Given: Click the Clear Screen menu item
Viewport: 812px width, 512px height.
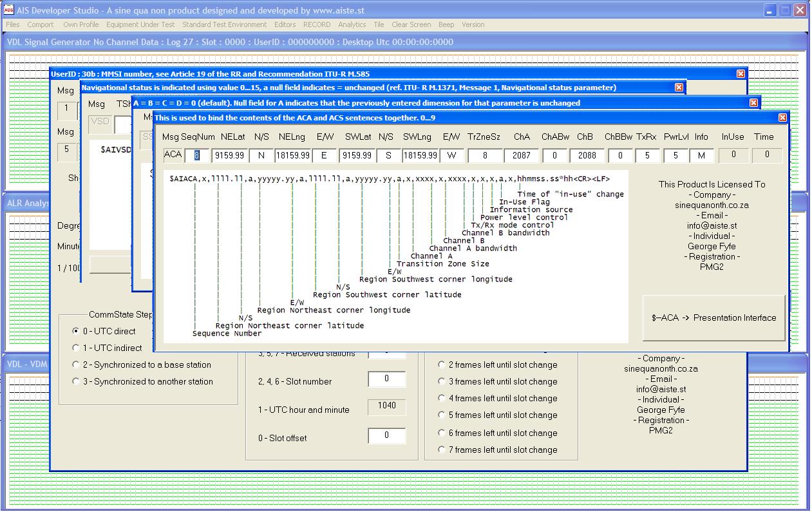Looking at the screenshot, I should (411, 24).
